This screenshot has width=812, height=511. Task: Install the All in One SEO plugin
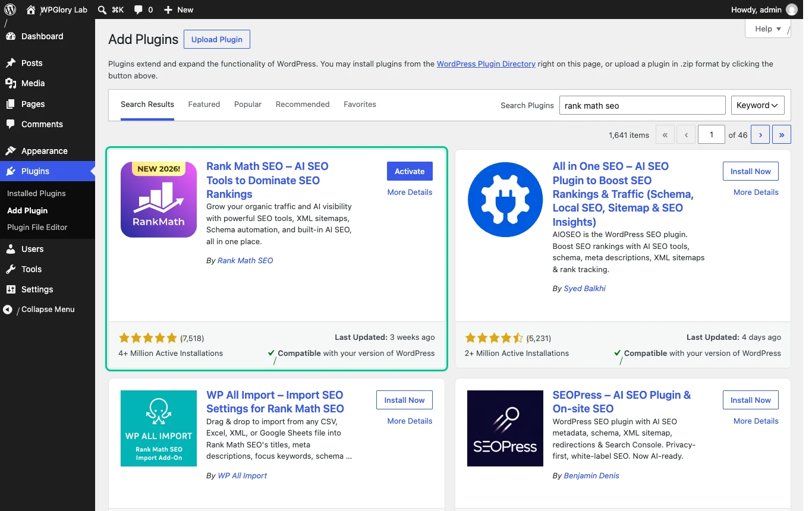pos(751,171)
